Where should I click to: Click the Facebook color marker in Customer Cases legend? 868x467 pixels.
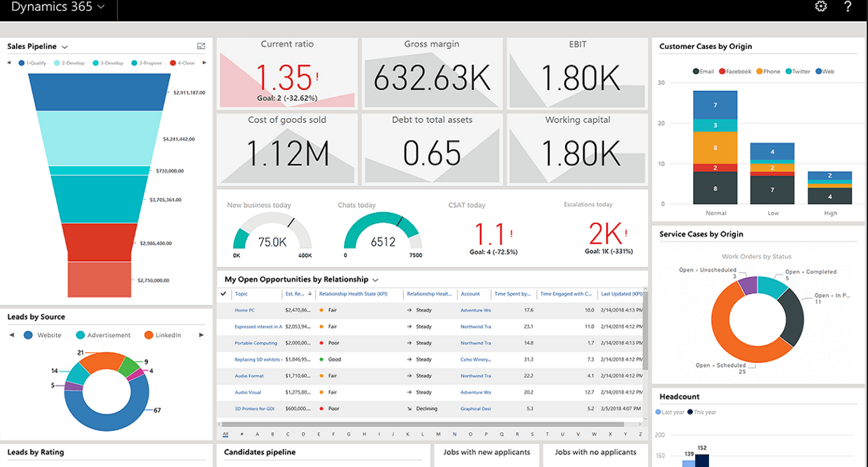pos(722,71)
